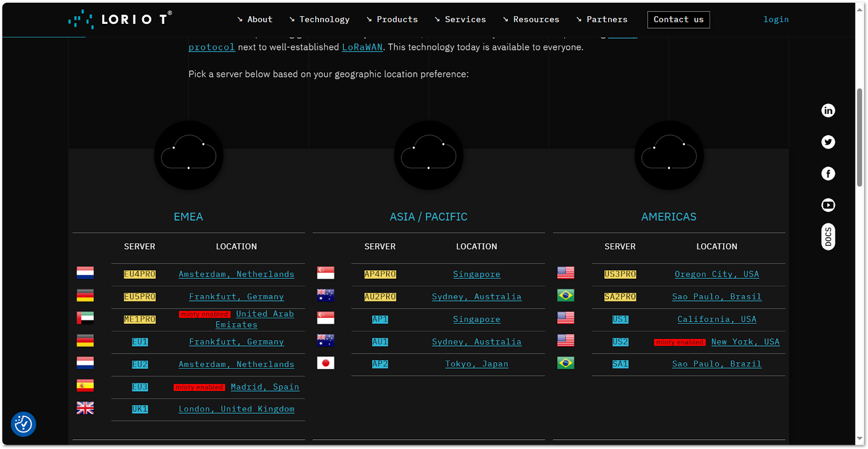868x449 pixels.
Task: Follow the protocol link in the intro text
Action: [212, 47]
